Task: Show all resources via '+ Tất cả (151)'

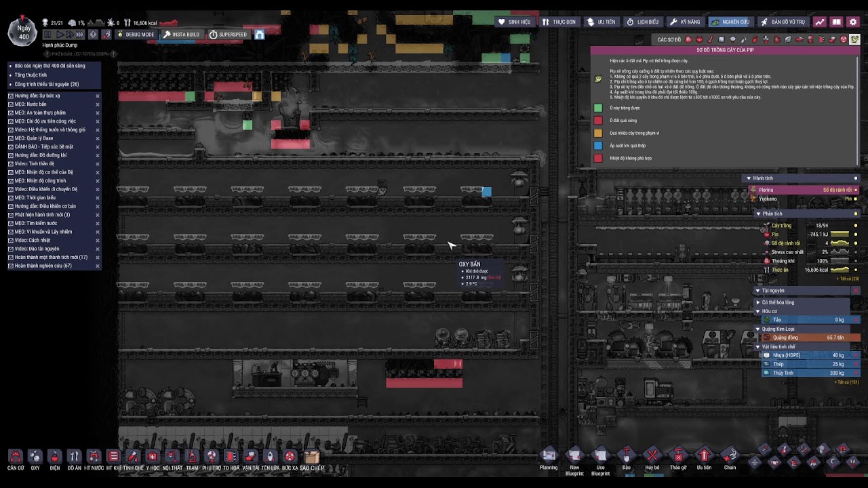Action: coord(846,382)
